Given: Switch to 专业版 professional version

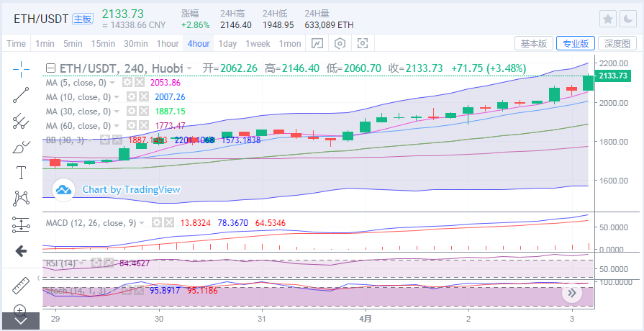Looking at the screenshot, I should [x=576, y=43].
